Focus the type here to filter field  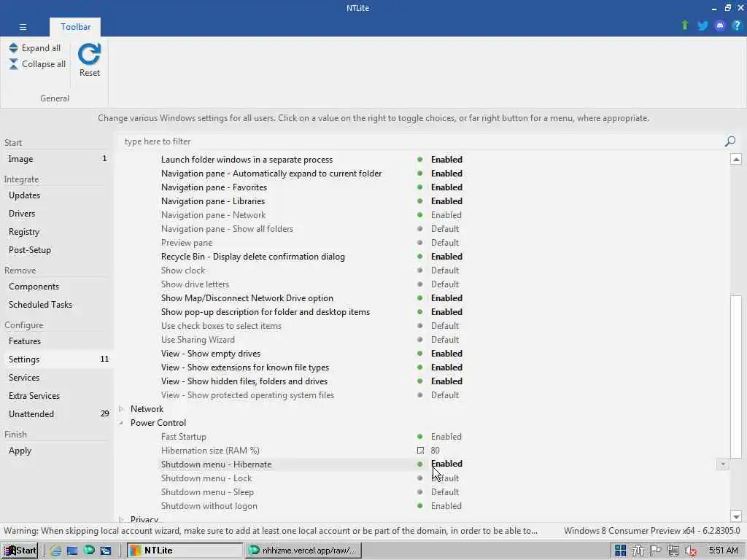pos(422,141)
